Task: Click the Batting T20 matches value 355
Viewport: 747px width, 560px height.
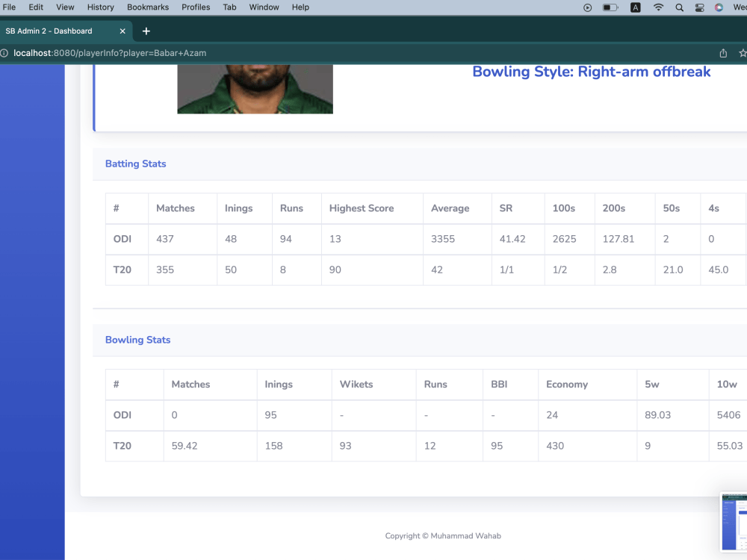Action: click(x=165, y=270)
